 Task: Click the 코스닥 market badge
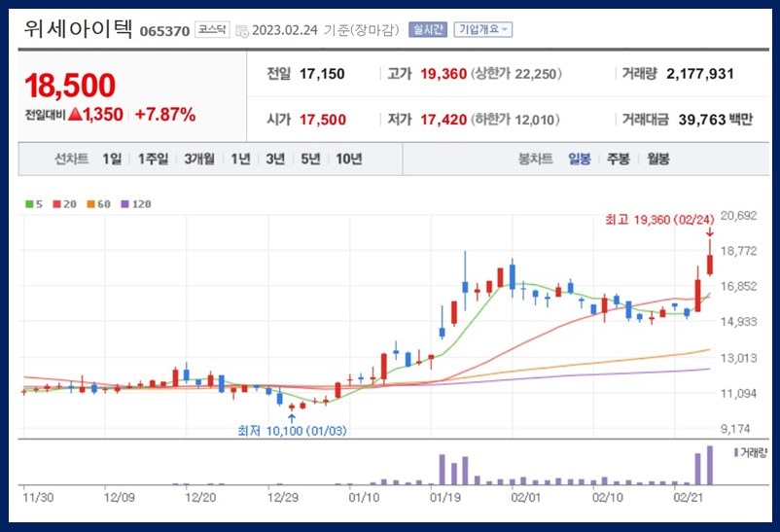coord(212,29)
